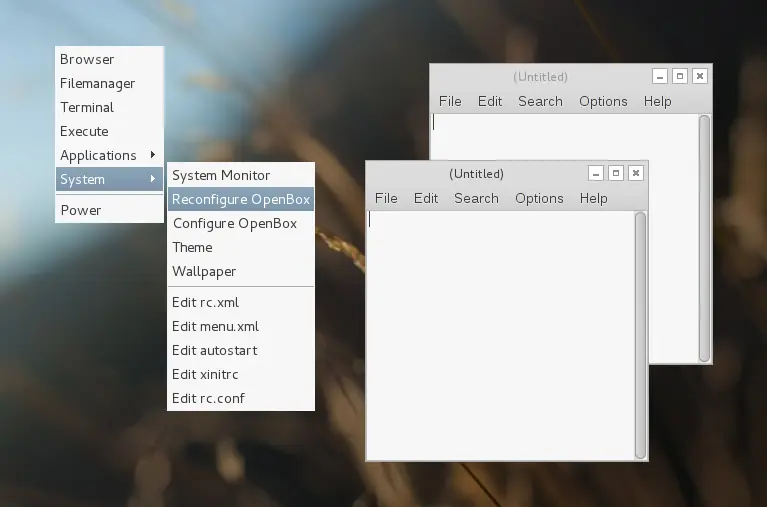Maximize the back Untitled window
The height and width of the screenshot is (507, 767).
point(680,76)
